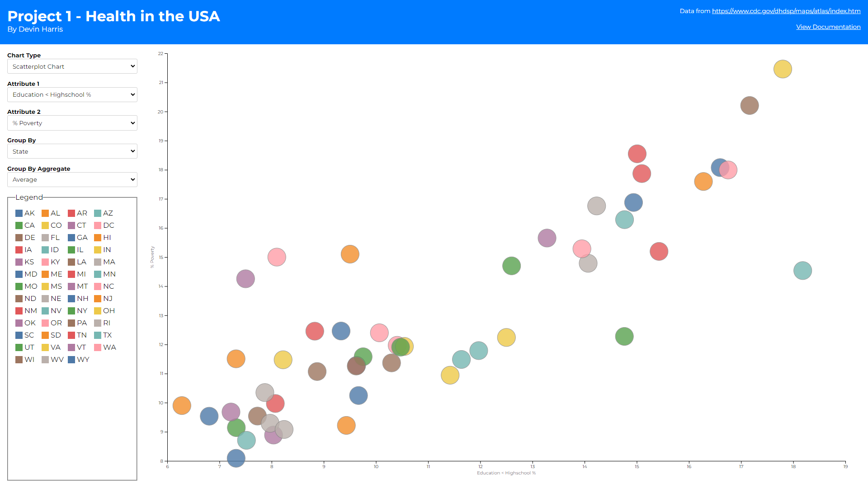Click the rightmost teal scatterplot point

(802, 271)
